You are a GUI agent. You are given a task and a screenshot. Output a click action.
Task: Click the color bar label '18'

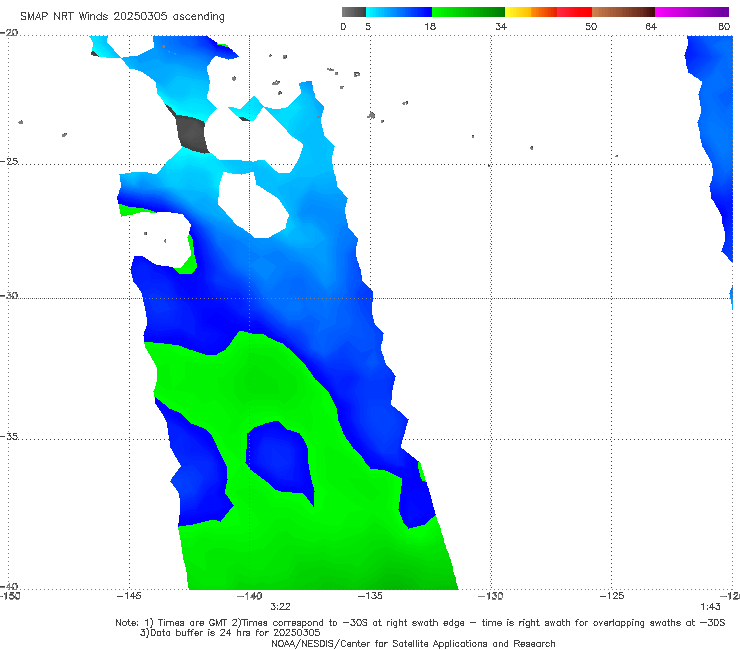tap(430, 26)
